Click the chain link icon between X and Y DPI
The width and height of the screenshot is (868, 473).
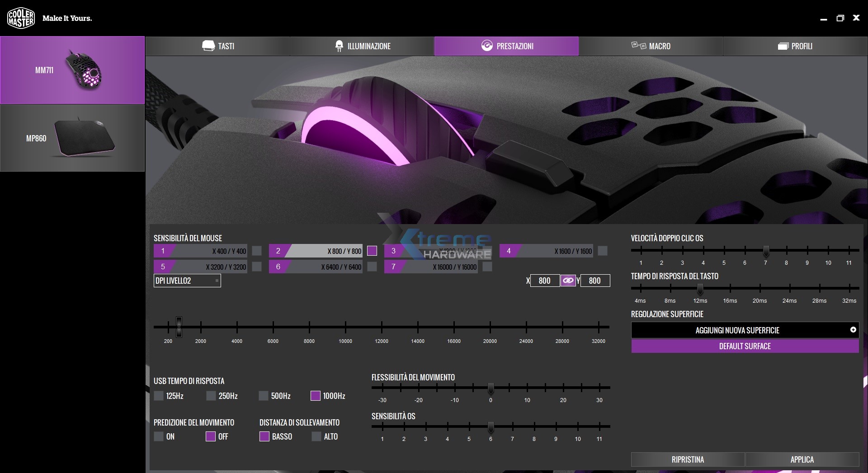tap(569, 281)
